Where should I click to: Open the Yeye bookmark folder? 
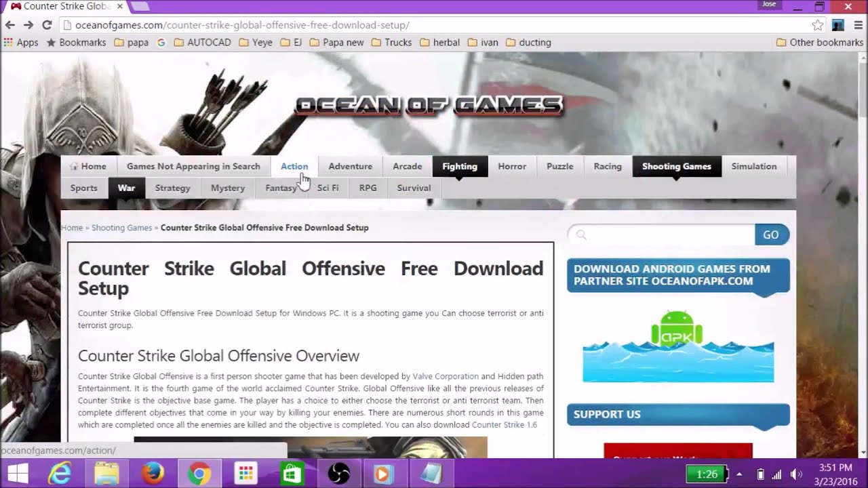pyautogui.click(x=255, y=42)
